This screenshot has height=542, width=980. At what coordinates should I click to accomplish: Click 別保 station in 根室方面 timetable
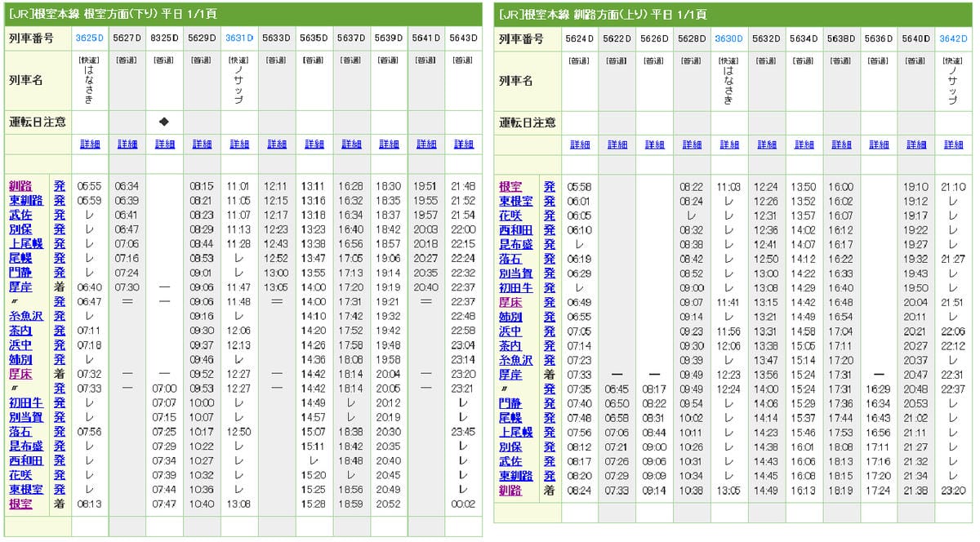tap(20, 229)
